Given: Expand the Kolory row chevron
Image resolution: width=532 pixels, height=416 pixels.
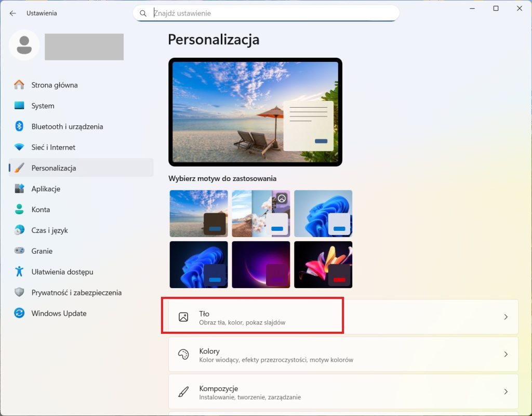Looking at the screenshot, I should [506, 354].
